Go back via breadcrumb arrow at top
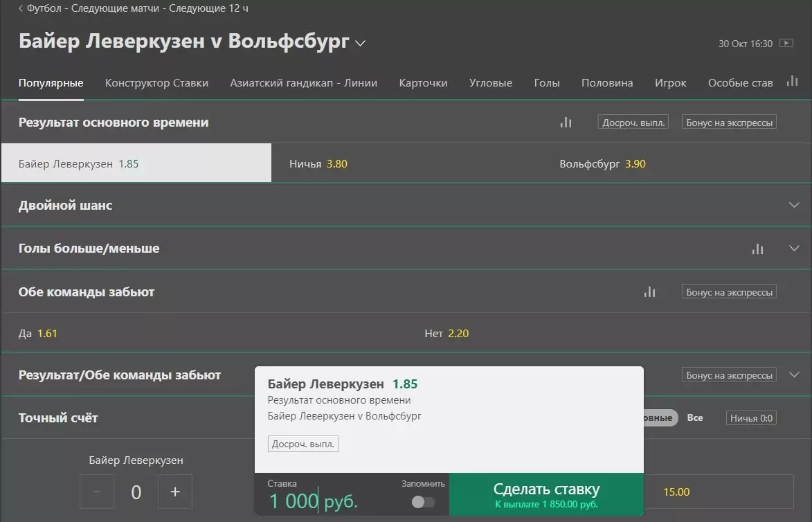This screenshot has height=522, width=812. click(21, 8)
